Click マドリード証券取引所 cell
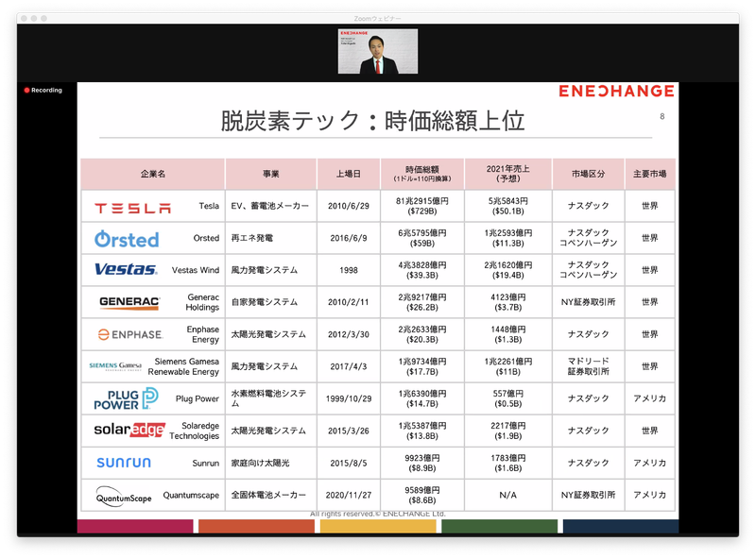This screenshot has width=756, height=558. tap(588, 366)
